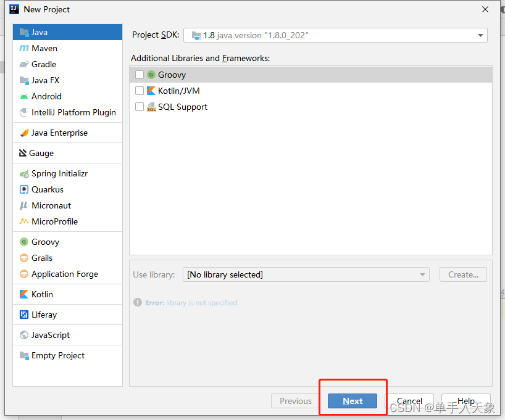The width and height of the screenshot is (505, 420).
Task: Select Gradle project type
Action: coord(68,64)
